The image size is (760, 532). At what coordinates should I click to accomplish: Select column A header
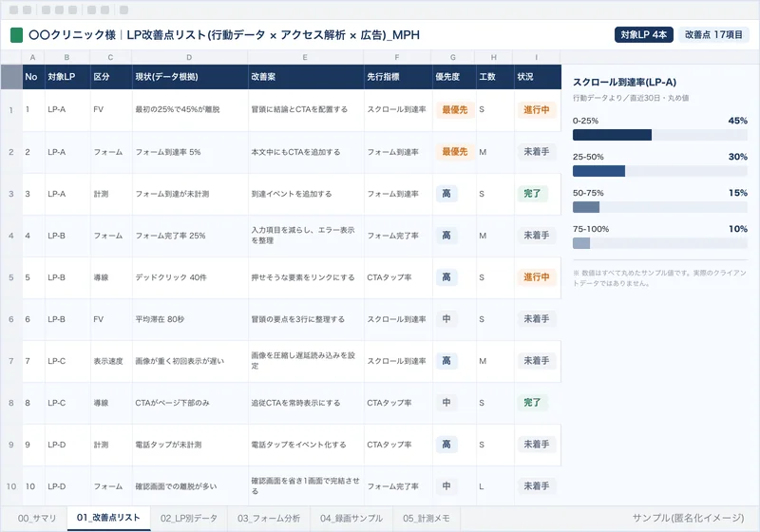tap(33, 57)
